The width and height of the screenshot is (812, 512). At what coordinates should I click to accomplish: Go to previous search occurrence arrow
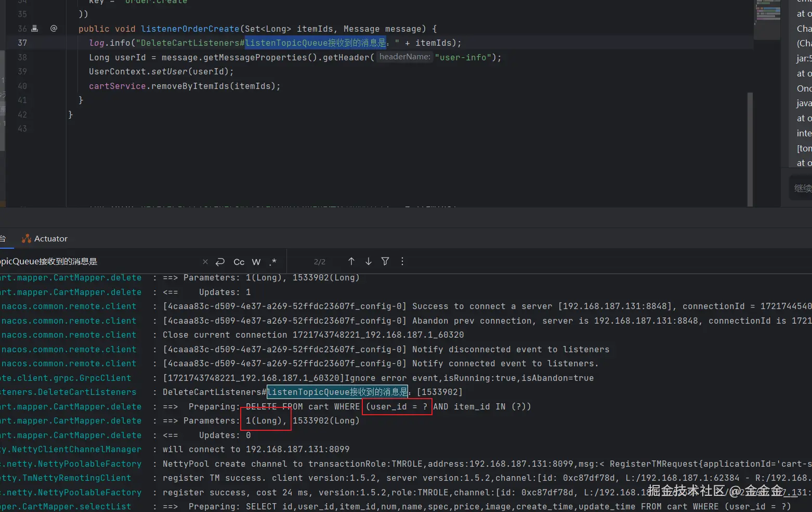[351, 261]
